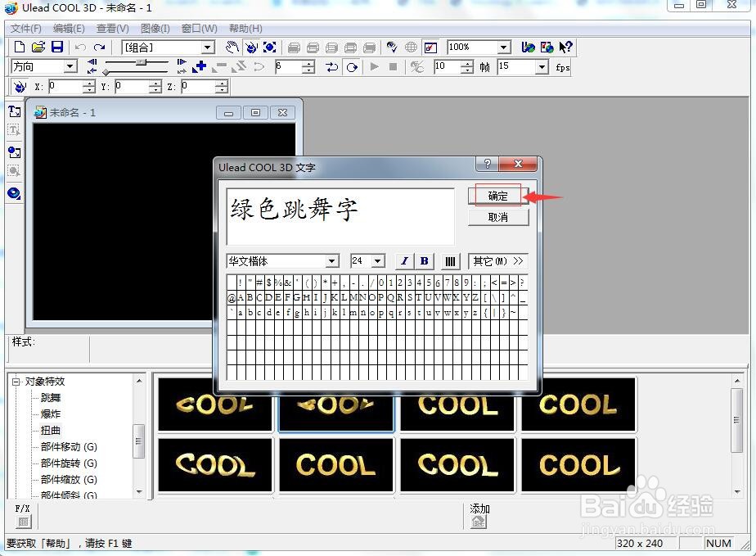Click the 添加 add icon button
The width and height of the screenshot is (756, 556).
point(479,522)
